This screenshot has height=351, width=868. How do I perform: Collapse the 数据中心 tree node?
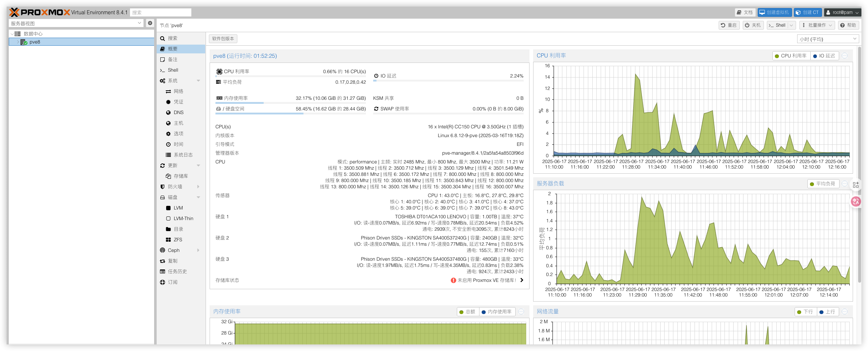tap(12, 34)
